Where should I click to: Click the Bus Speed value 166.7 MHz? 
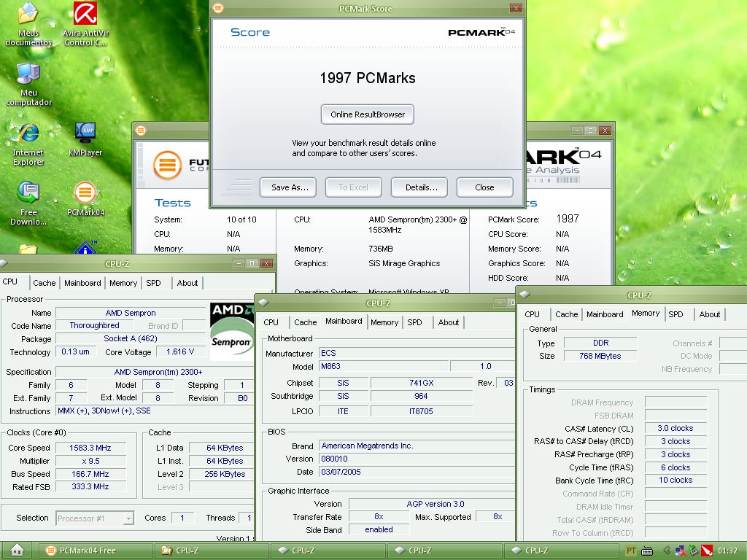(90, 474)
